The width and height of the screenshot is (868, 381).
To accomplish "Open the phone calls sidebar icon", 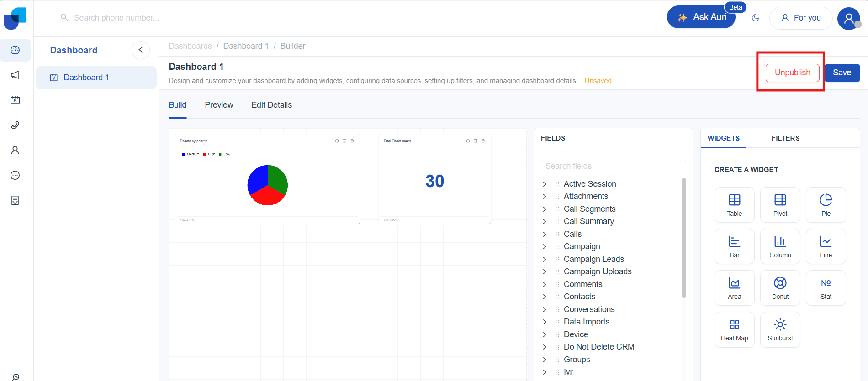I will click(x=15, y=125).
